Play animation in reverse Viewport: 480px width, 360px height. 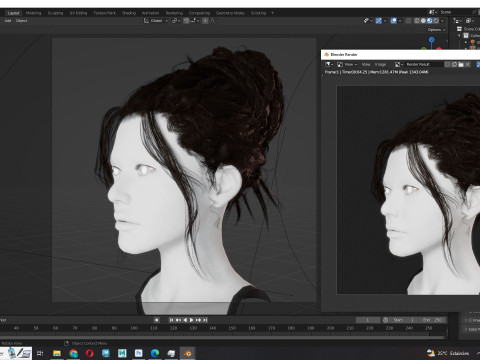tap(185, 320)
